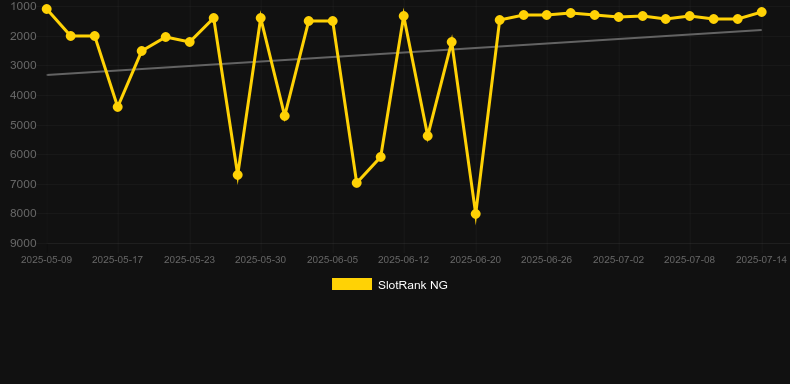
Task: Select the data point above 2025-06-12
Action: pos(404,16)
